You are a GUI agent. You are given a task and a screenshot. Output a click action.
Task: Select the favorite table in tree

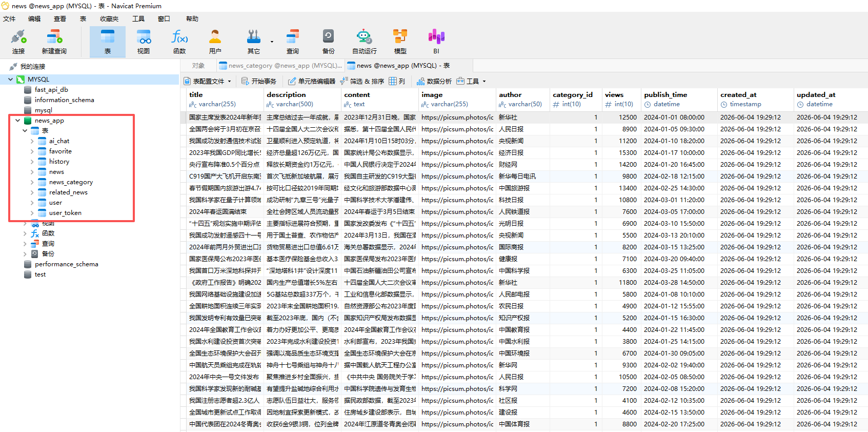point(60,151)
